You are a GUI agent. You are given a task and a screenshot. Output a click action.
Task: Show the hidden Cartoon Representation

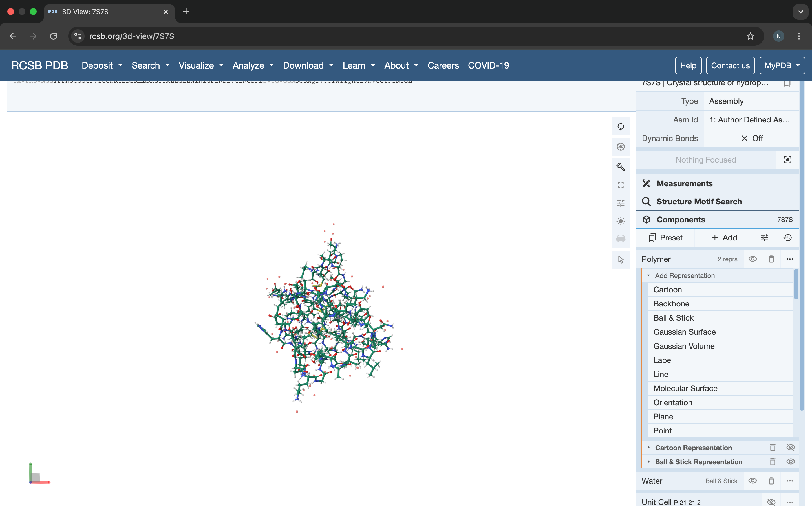[x=791, y=448]
